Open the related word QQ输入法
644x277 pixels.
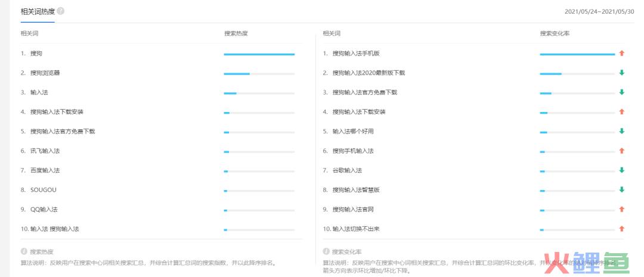click(x=44, y=209)
